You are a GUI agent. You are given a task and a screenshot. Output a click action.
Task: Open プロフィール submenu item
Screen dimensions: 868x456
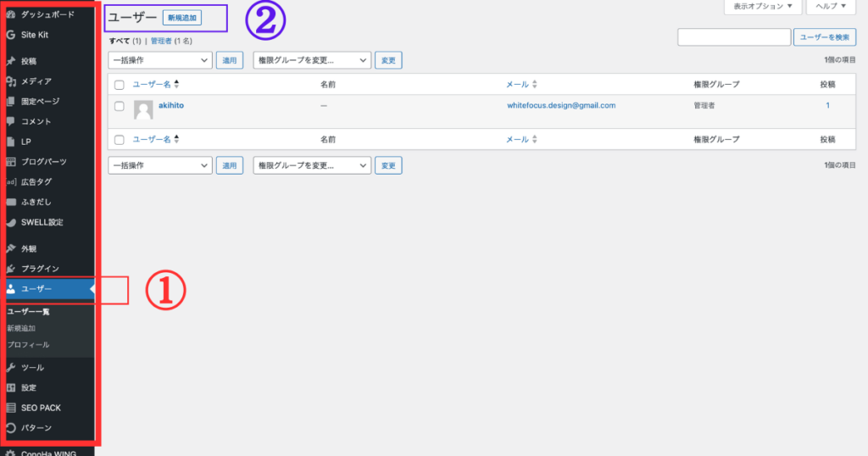click(28, 345)
